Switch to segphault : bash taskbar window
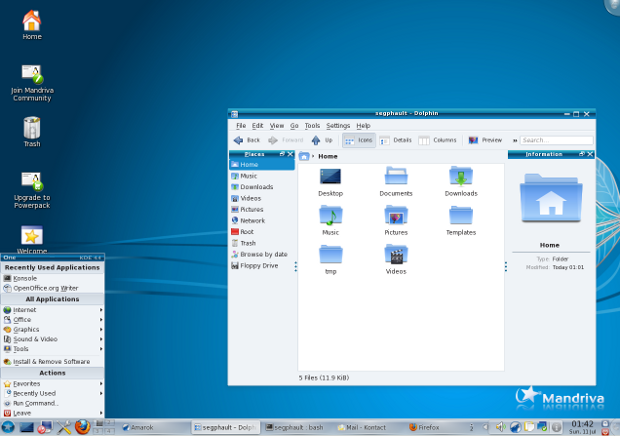The image size is (620, 436). tap(297, 427)
